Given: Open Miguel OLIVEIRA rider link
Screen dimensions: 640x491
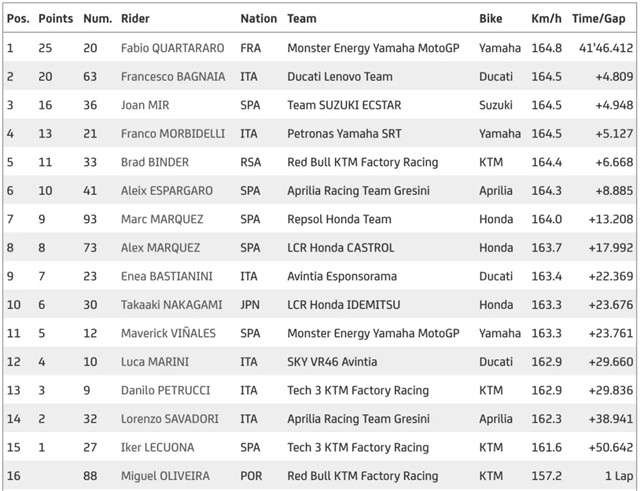Looking at the screenshot, I should pyautogui.click(x=165, y=476).
